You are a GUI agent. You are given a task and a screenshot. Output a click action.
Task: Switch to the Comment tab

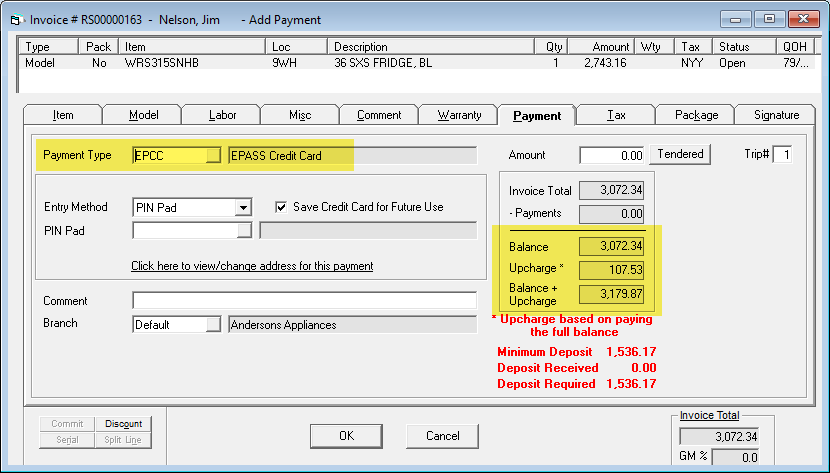[379, 115]
